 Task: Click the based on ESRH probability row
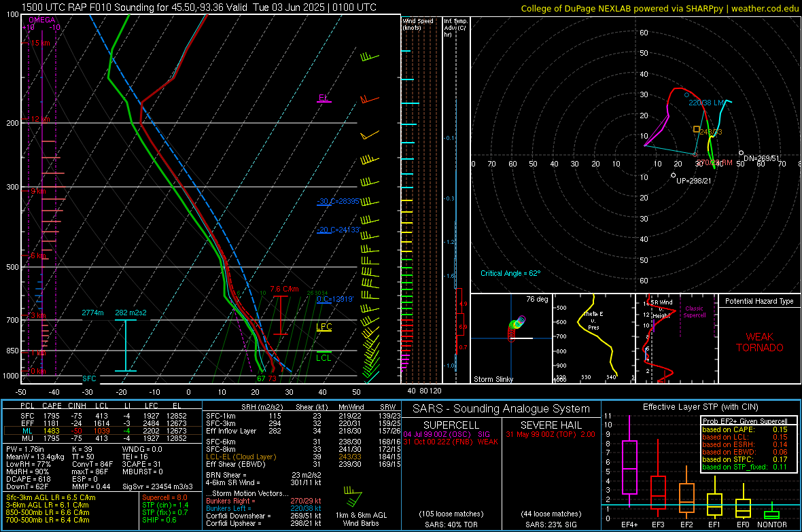[x=745, y=444]
